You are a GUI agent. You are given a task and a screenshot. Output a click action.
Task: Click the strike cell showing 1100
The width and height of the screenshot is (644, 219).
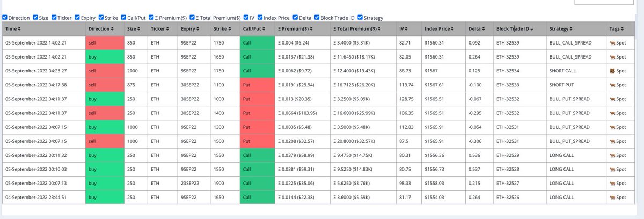click(225, 85)
